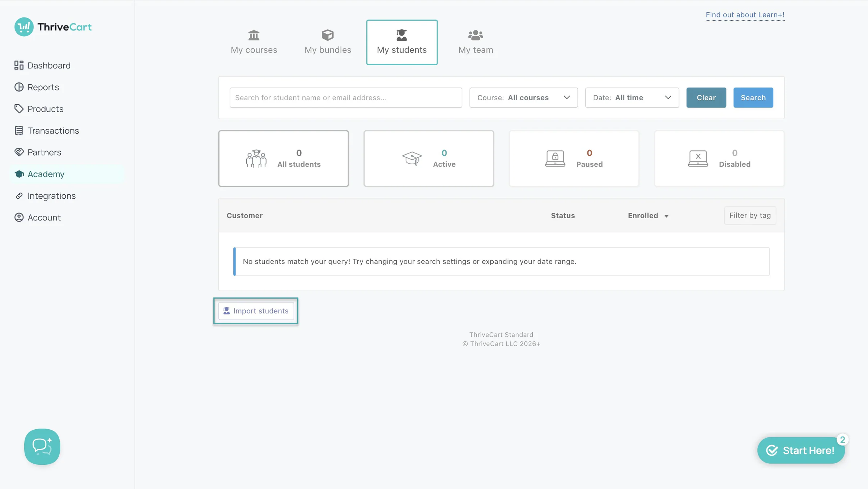Click the All students group icon
The image size is (868, 489).
click(256, 159)
